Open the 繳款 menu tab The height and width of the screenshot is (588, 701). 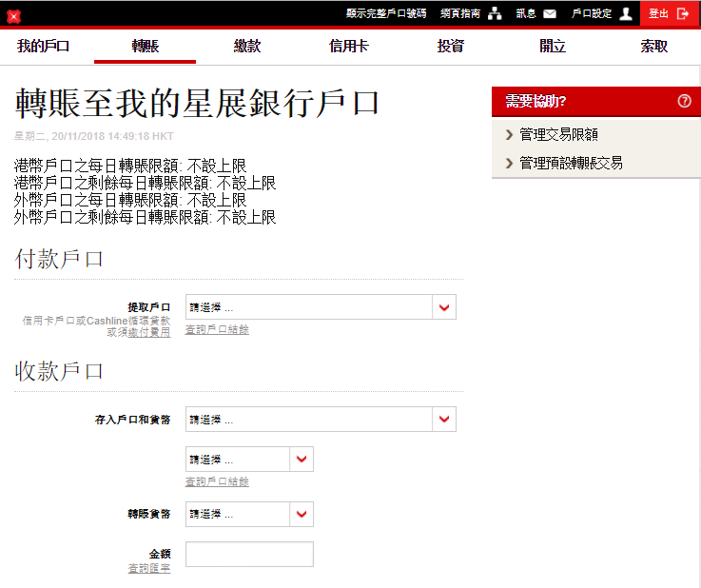click(x=247, y=46)
